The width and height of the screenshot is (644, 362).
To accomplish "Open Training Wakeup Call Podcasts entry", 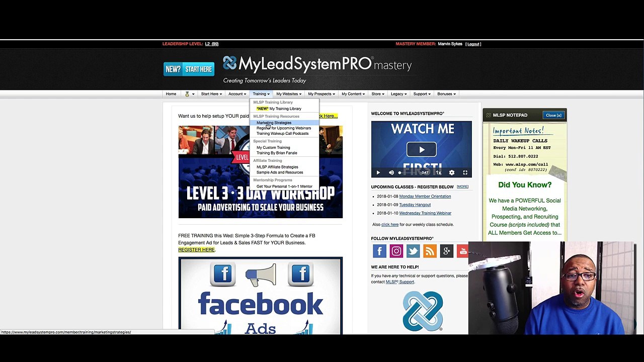I will coord(282,134).
